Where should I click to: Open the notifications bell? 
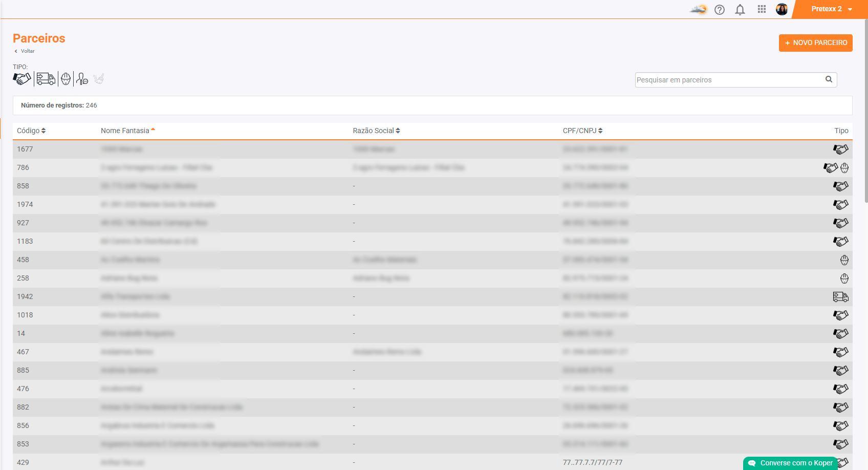pos(740,10)
